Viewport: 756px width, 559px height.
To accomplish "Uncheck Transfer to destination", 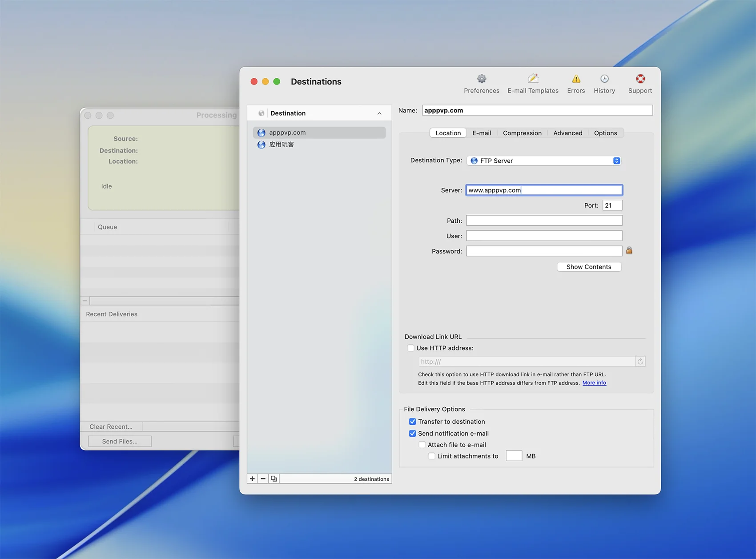I will 412,422.
